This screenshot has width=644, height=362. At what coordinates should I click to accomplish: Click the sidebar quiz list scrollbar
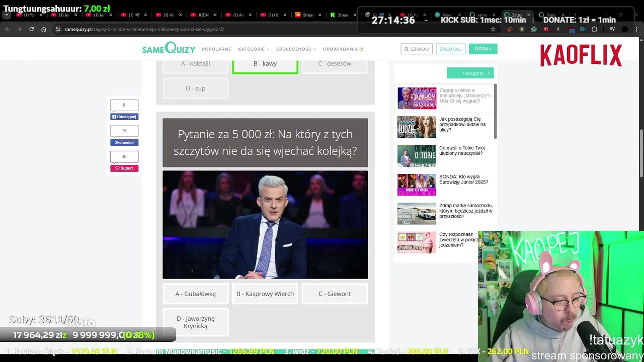(x=496, y=112)
